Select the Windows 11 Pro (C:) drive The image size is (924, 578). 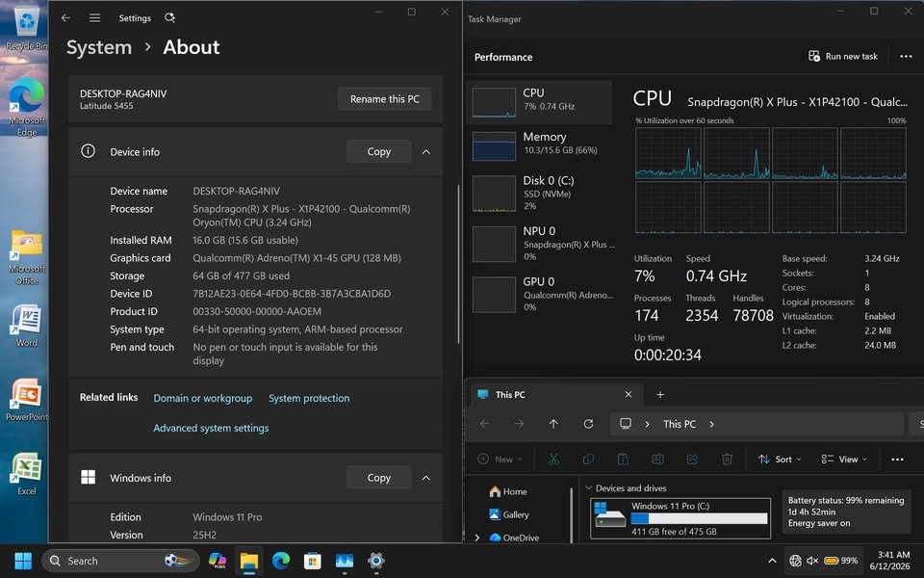coord(680,518)
